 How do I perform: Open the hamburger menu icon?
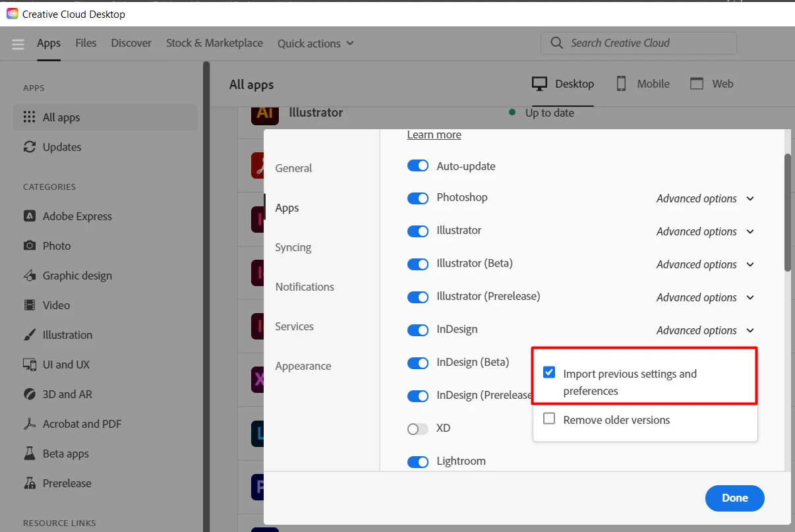pyautogui.click(x=18, y=44)
